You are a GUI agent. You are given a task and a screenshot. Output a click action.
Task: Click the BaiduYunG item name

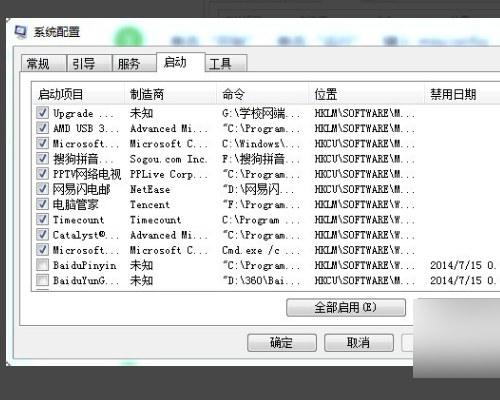tap(86, 280)
